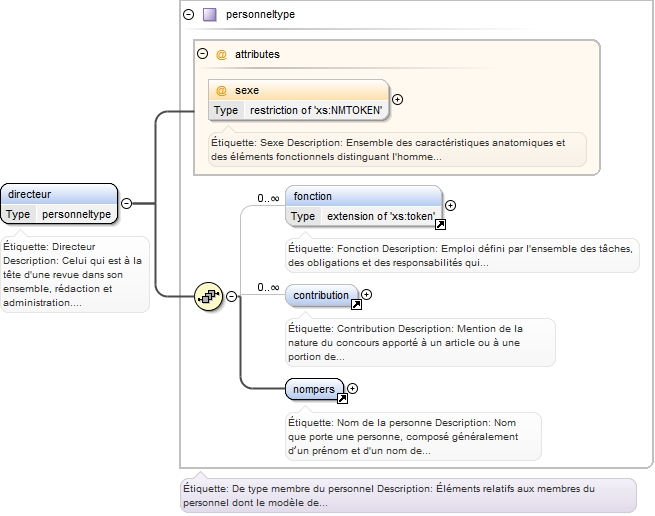Click the nompers element label
The width and height of the screenshot is (655, 516).
[x=314, y=389]
